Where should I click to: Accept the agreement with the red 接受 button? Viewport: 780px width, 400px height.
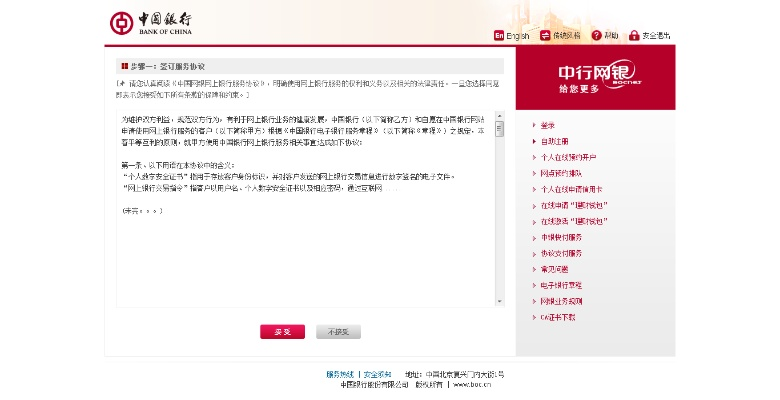pos(282,331)
